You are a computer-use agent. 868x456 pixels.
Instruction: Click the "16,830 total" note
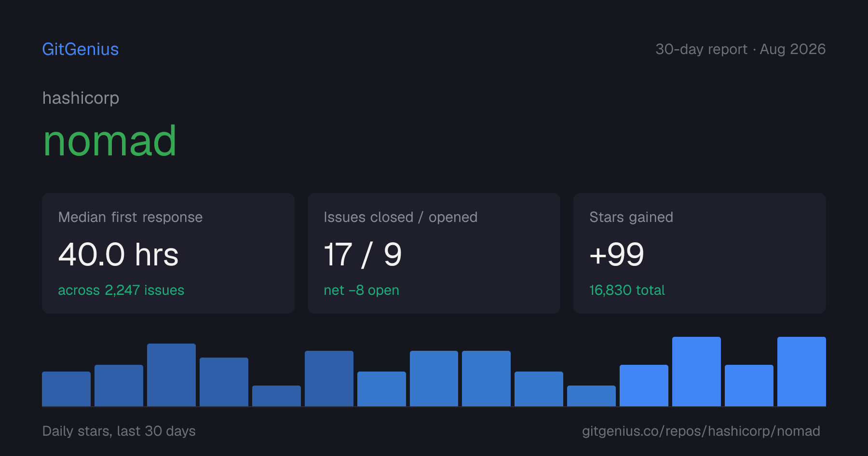click(627, 290)
